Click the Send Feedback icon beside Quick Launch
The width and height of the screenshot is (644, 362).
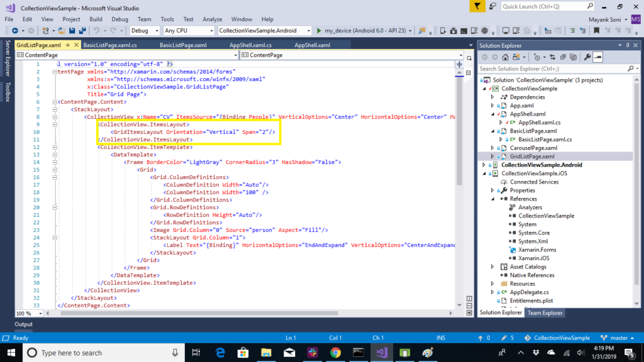(492, 6)
